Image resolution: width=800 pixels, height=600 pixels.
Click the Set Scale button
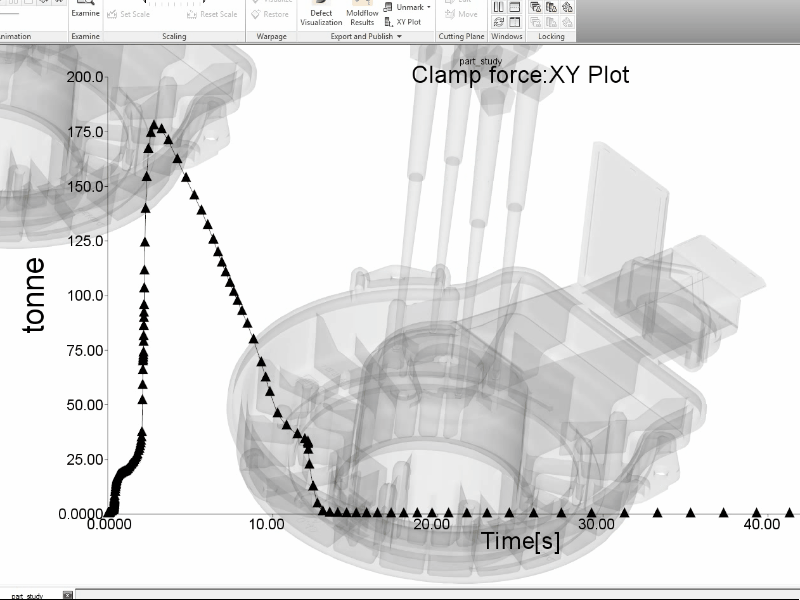(129, 14)
